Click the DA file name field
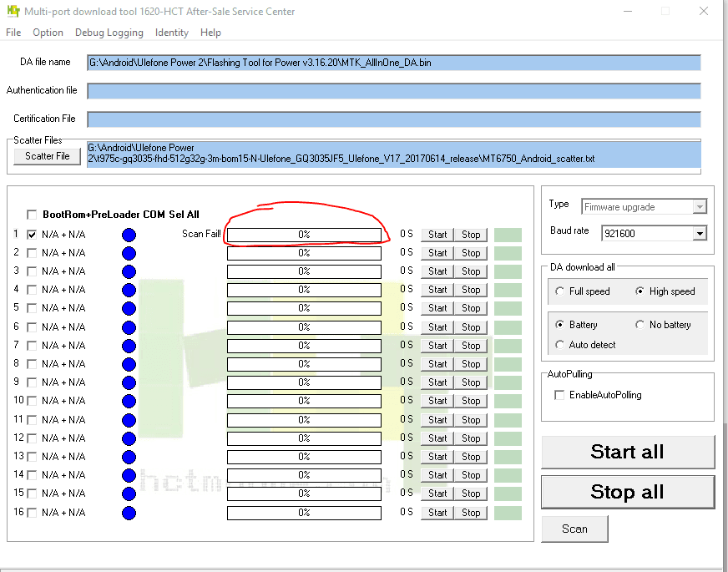 [394, 63]
